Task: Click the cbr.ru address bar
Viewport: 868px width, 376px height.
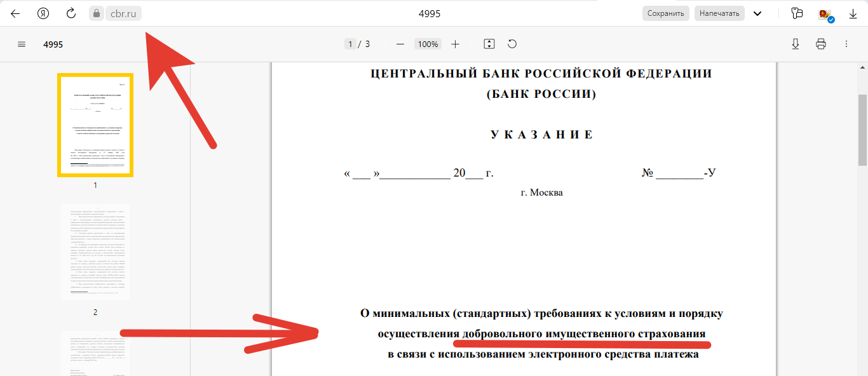Action: point(123,13)
